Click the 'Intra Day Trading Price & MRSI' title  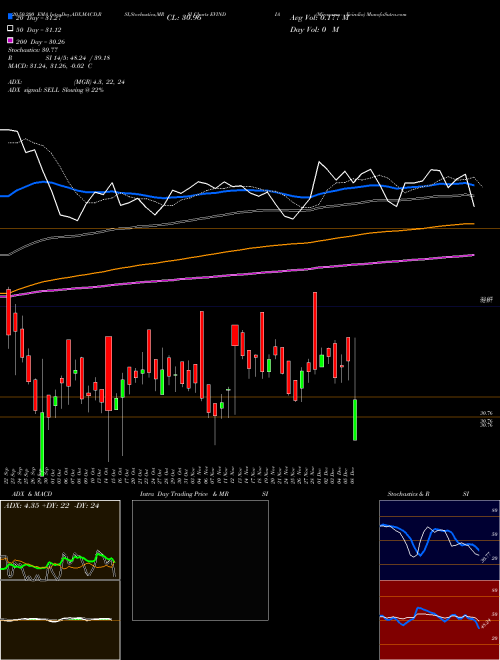pos(204,494)
